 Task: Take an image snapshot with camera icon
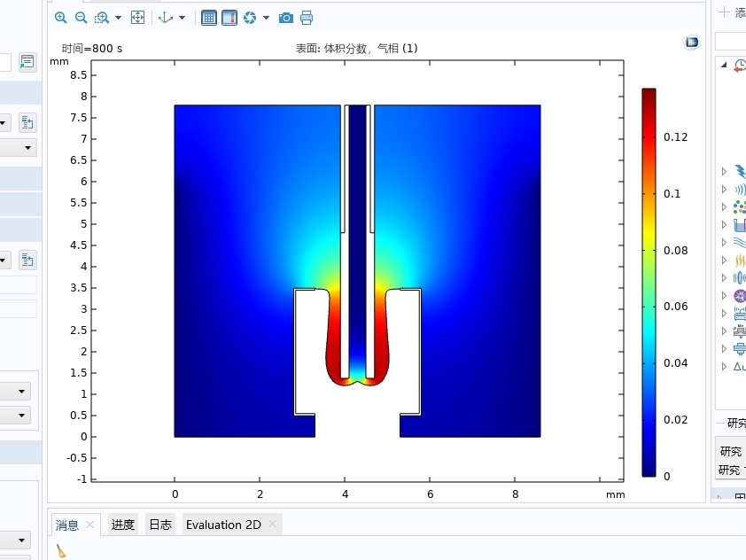[286, 18]
